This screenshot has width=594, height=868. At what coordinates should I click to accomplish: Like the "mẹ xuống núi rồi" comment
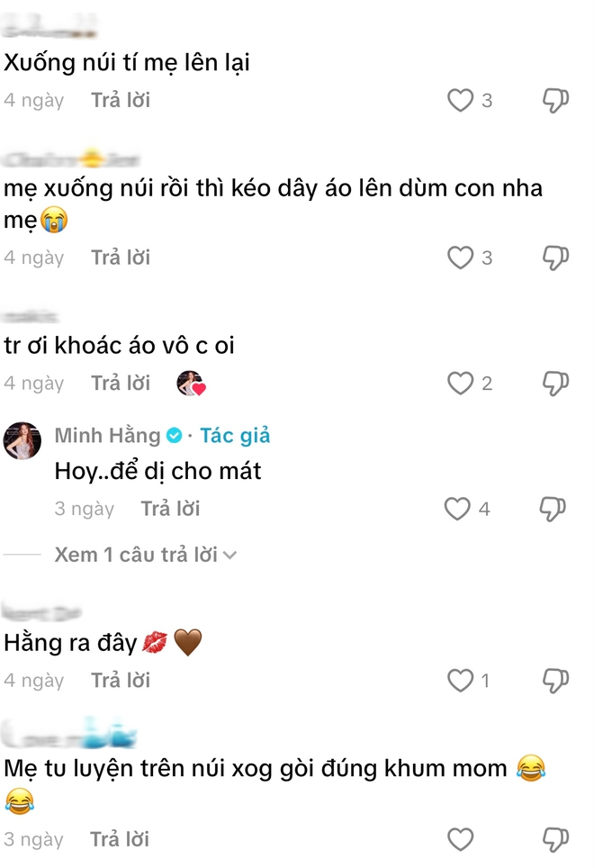(460, 258)
